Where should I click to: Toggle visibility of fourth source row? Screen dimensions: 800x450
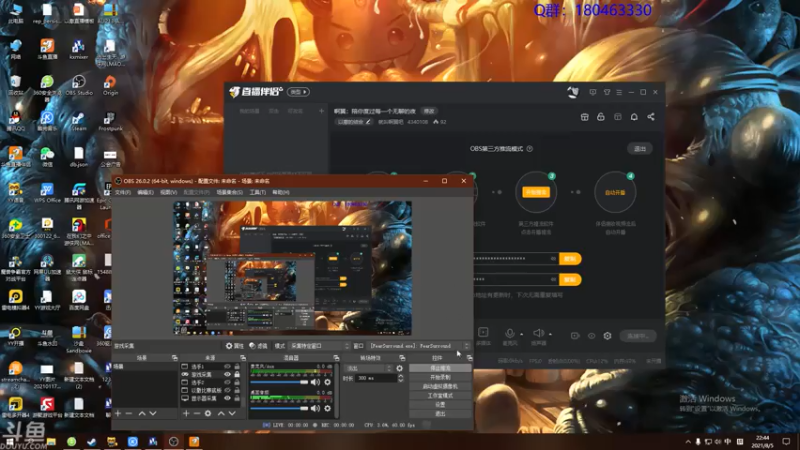[228, 390]
